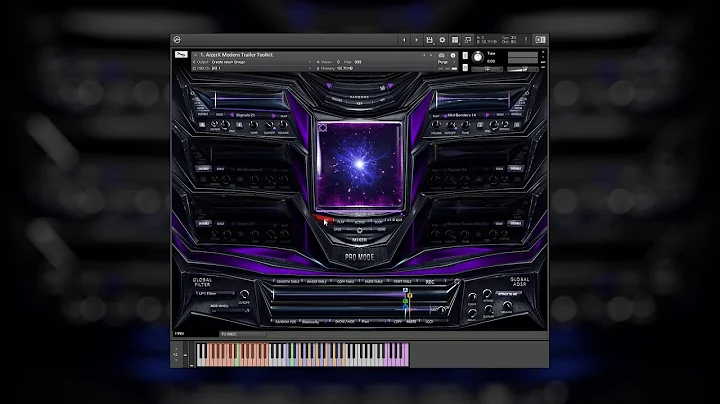Screen dimensions: 720x404
Task: Select the Smooth Table tab
Action: [x=288, y=281]
